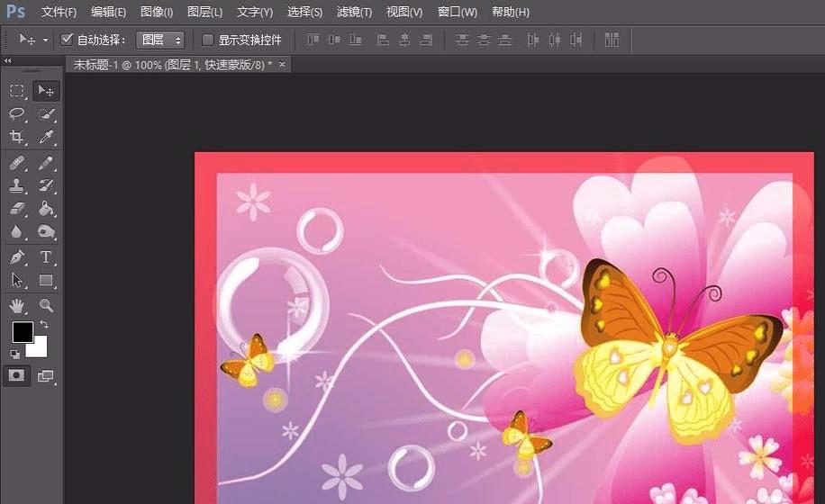Reset default foreground and background colors

tap(14, 355)
